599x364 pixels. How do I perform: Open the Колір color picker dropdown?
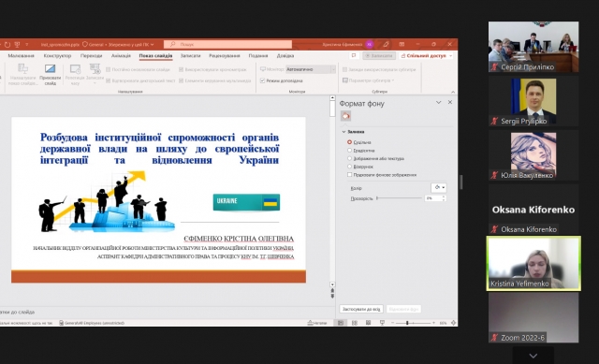439,187
